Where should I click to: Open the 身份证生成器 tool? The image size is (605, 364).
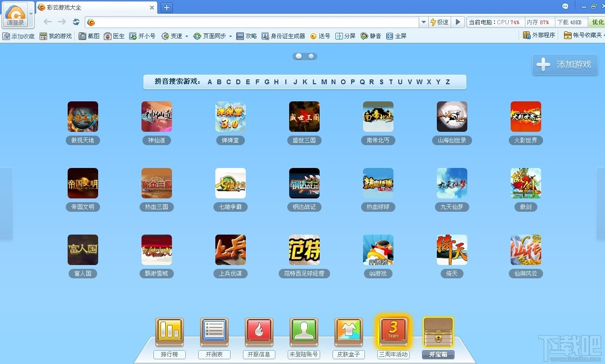click(x=283, y=36)
